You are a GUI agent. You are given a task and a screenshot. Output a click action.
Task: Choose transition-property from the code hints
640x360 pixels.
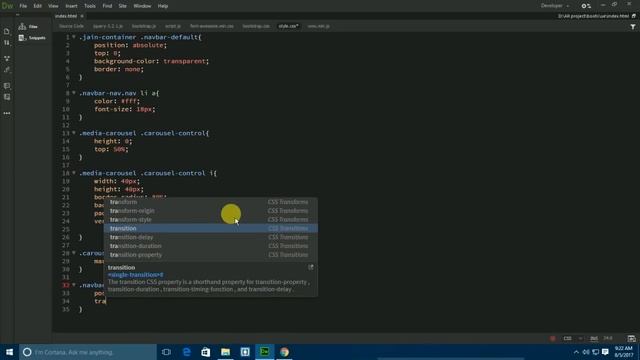(x=211, y=255)
